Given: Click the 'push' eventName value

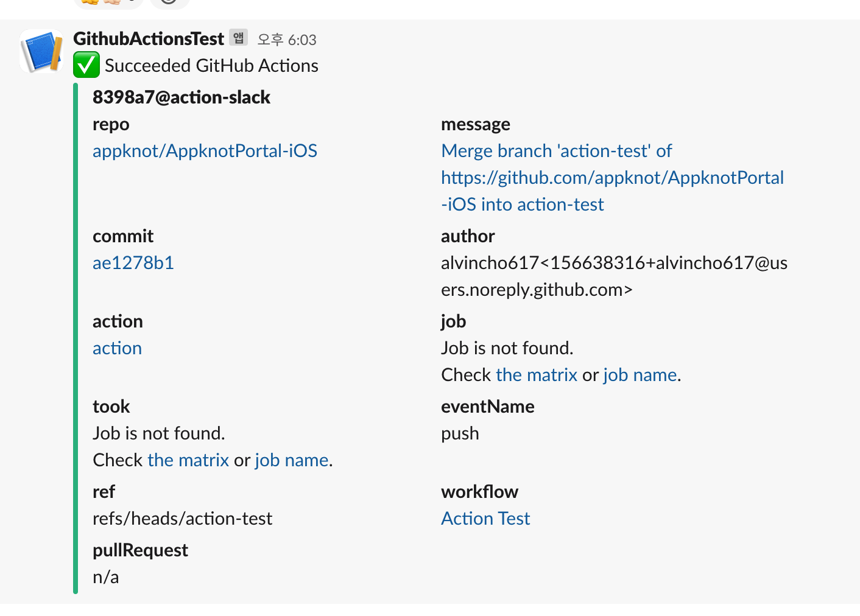Looking at the screenshot, I should pos(460,434).
